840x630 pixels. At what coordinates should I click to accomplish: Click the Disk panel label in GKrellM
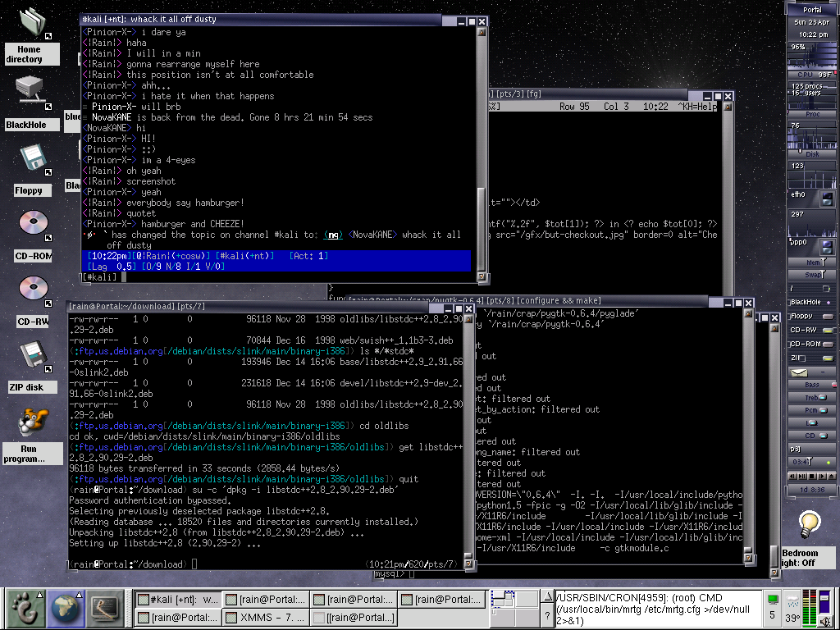click(x=812, y=154)
